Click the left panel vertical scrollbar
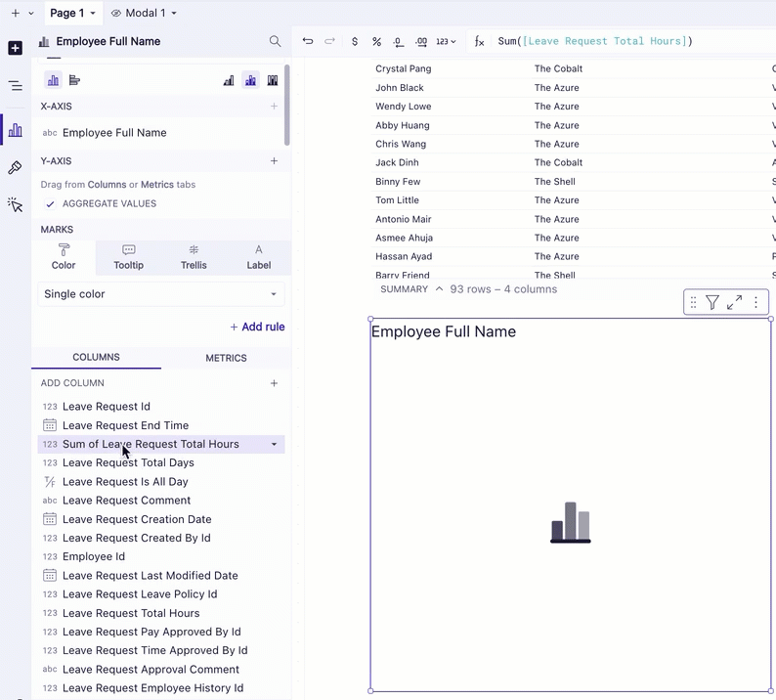The image size is (776, 700). [x=287, y=105]
